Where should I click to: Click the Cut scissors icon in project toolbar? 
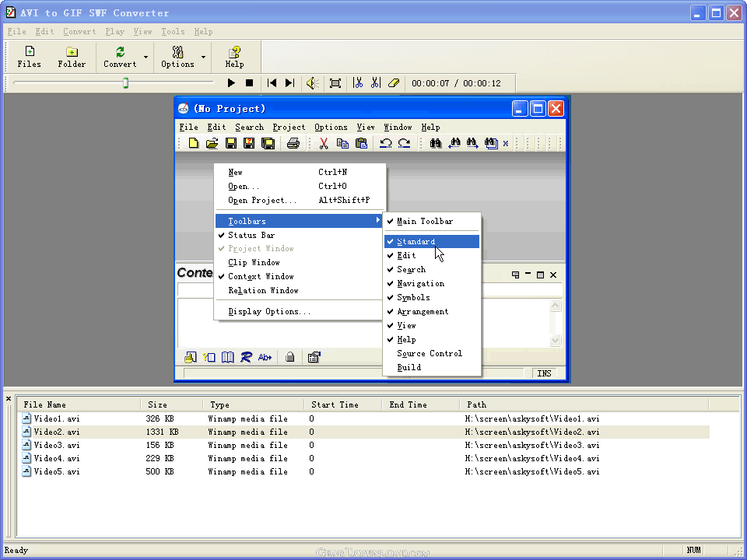324,143
